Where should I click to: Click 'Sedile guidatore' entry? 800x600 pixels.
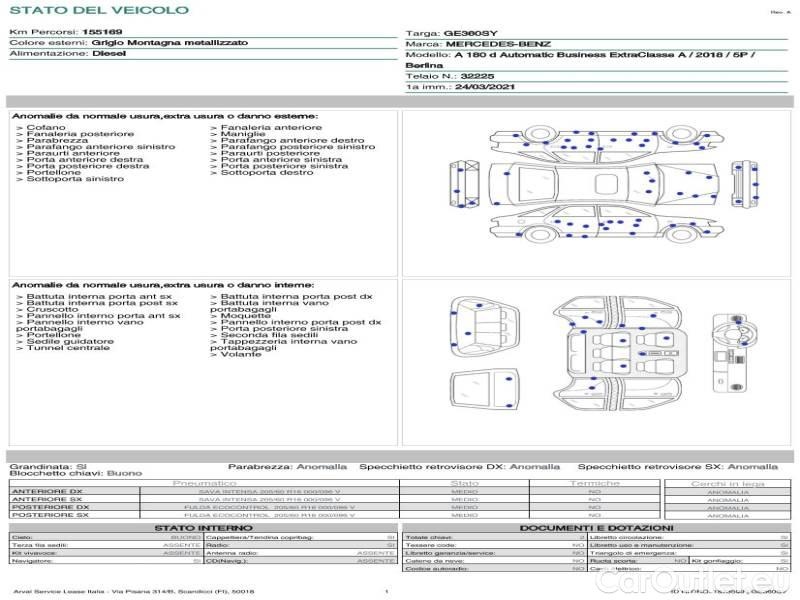pos(70,341)
